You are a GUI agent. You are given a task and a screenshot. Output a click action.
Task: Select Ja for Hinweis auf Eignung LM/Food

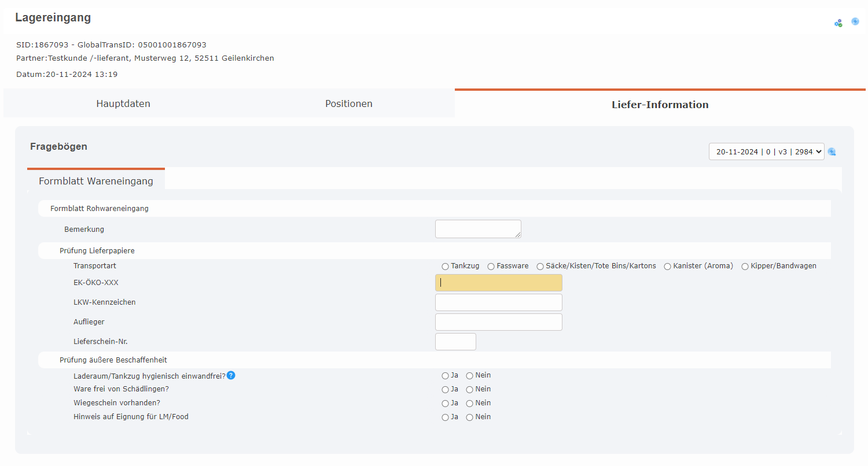[445, 417]
